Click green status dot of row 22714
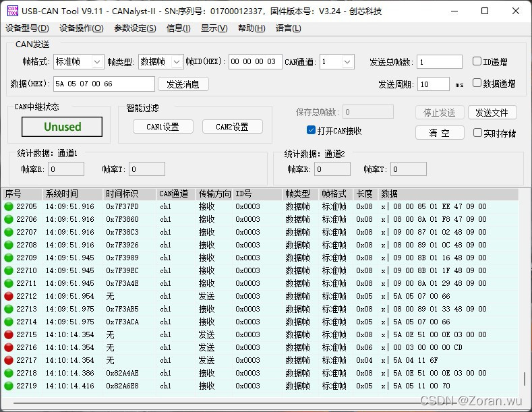 tap(9, 322)
